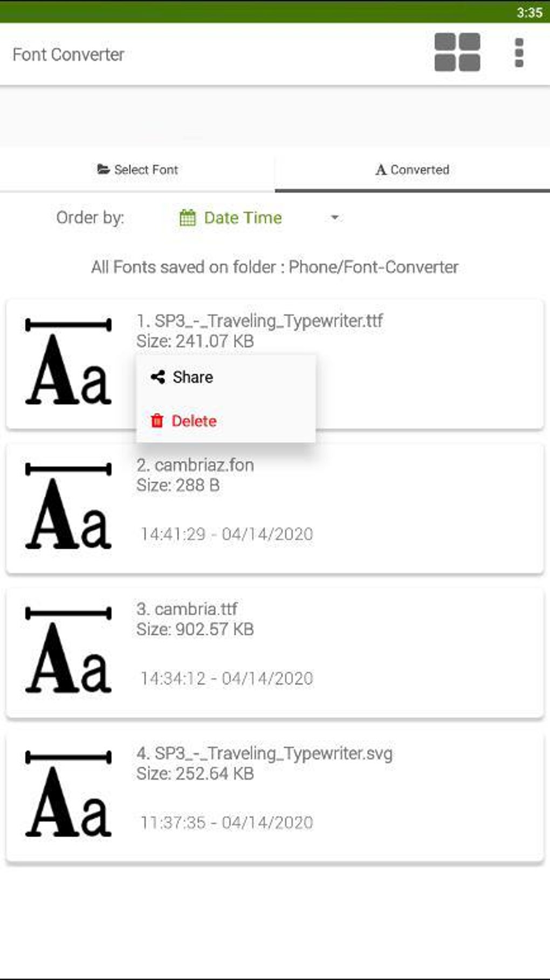Choose Delete from the context menu

tap(194, 421)
